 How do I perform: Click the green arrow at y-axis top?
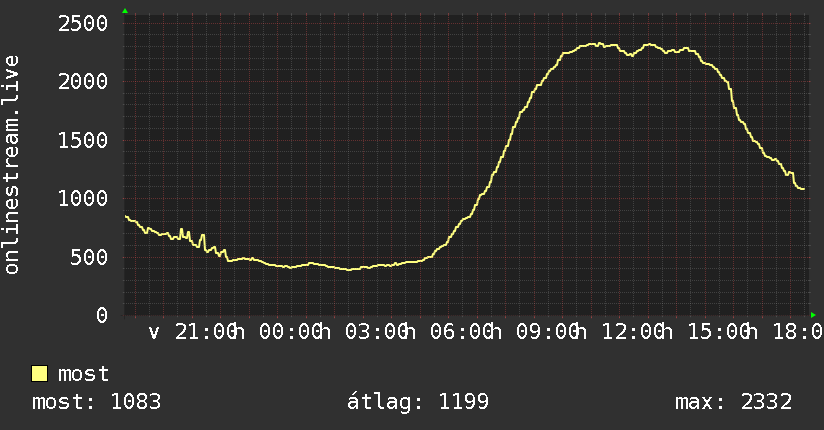point(125,11)
